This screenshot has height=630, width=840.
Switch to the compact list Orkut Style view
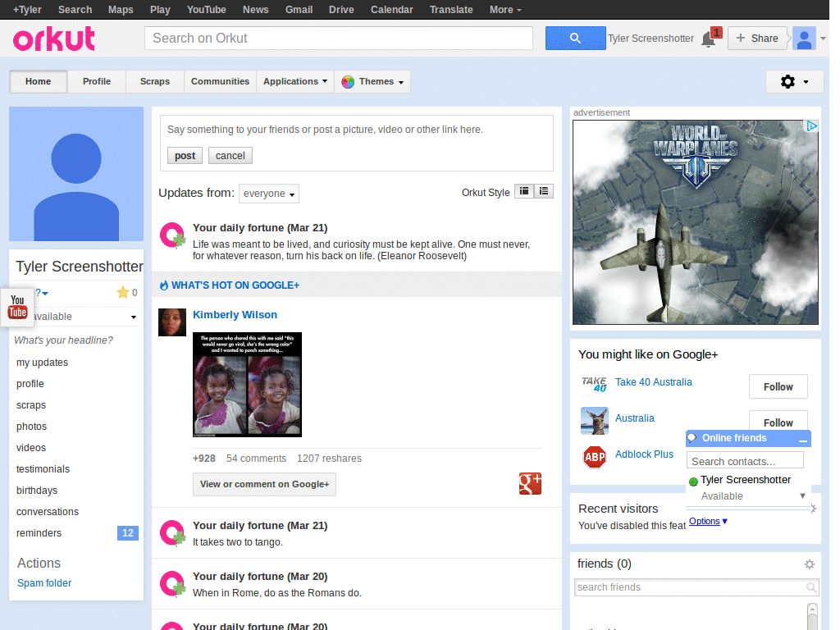pyautogui.click(x=544, y=191)
